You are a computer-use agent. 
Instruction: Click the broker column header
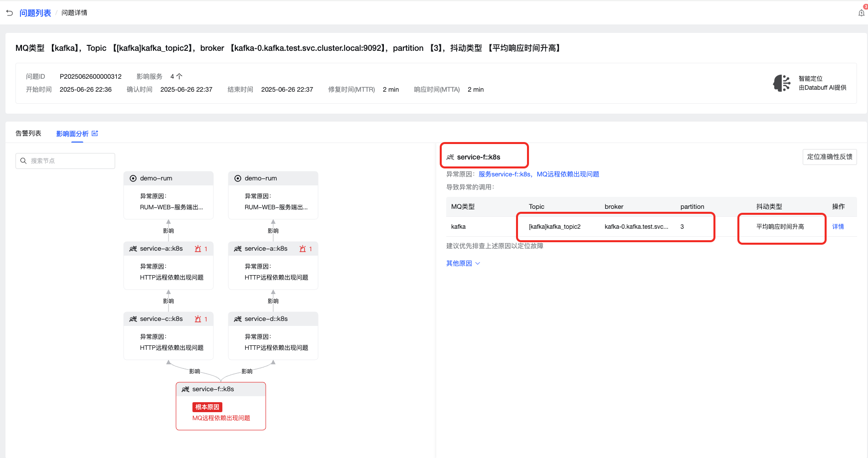point(614,207)
